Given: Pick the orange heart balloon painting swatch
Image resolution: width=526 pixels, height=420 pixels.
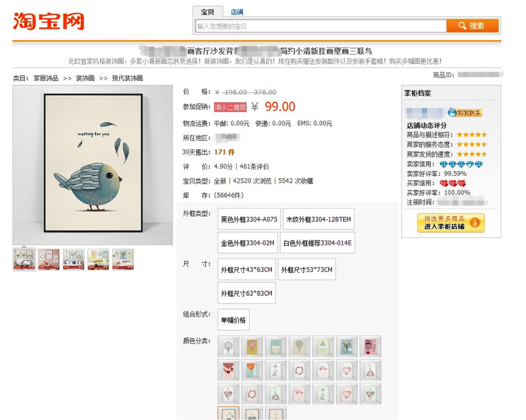Looking at the screenshot, I should coord(252,370).
